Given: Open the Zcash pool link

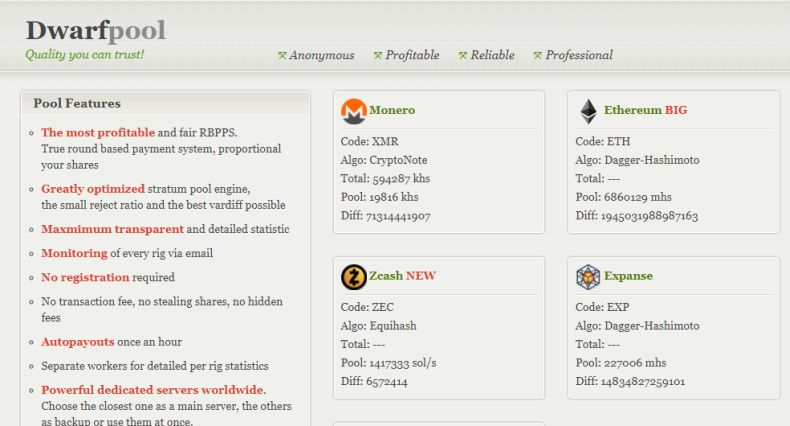Looking at the screenshot, I should [386, 275].
